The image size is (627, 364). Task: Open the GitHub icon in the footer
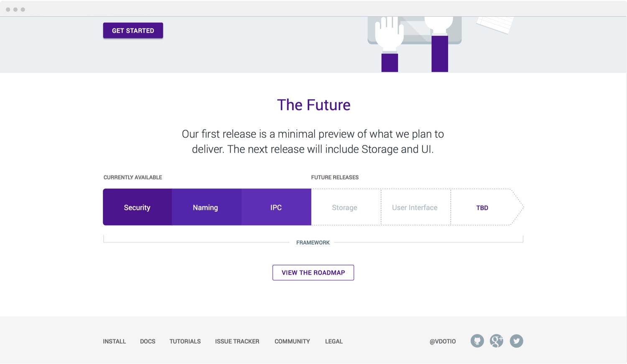(477, 341)
